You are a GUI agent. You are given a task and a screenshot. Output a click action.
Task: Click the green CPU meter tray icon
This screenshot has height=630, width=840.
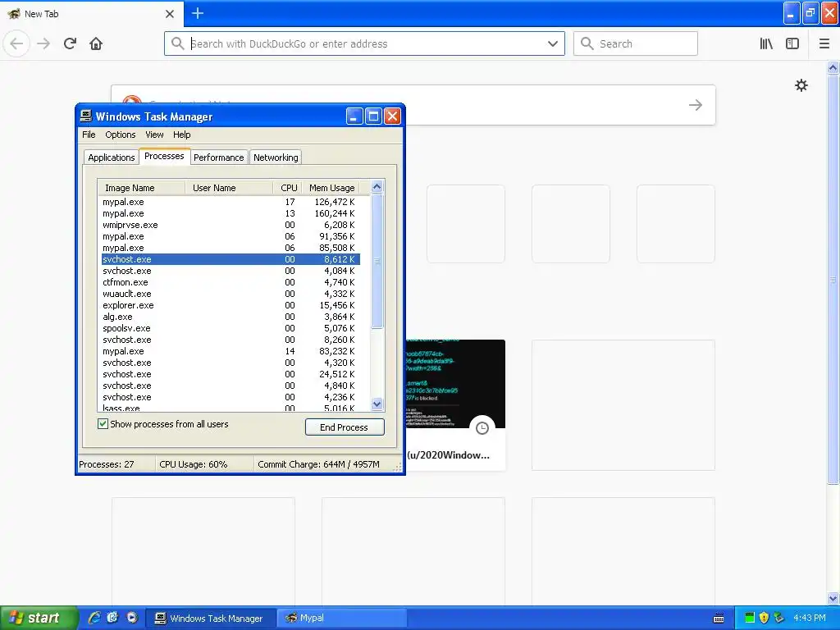click(750, 618)
